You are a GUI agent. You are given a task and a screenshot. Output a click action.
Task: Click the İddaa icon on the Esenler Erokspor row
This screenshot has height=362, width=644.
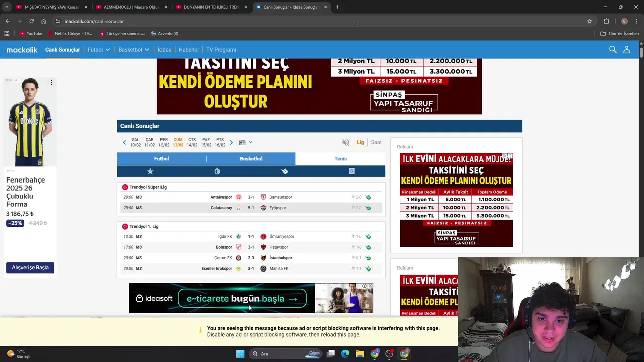pyautogui.click(x=368, y=269)
